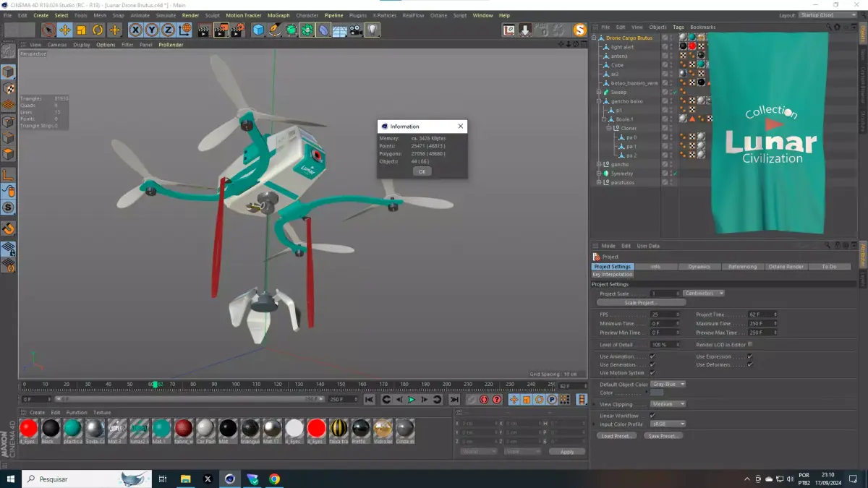Viewport: 868px width, 488px height.
Task: Open the Camera objects icon
Action: (356, 30)
